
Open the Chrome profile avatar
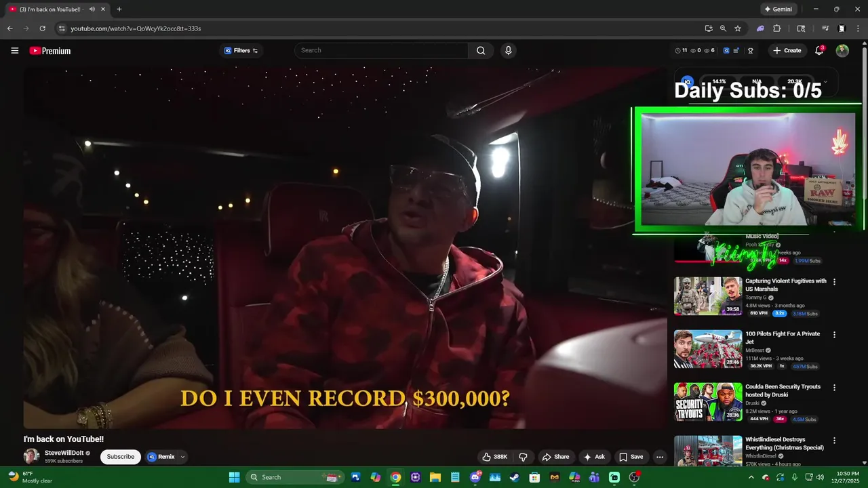click(x=842, y=28)
